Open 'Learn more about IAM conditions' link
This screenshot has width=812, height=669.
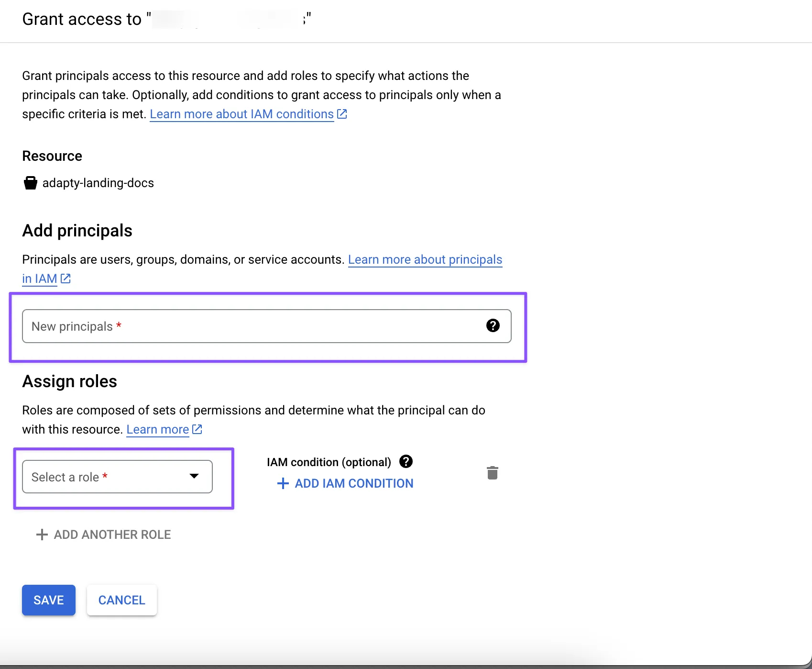(241, 114)
